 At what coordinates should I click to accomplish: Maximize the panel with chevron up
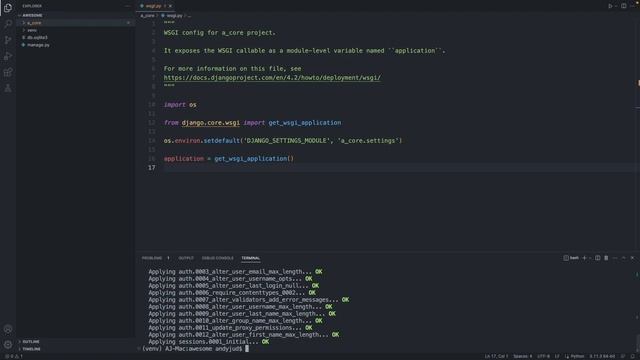pos(623,258)
